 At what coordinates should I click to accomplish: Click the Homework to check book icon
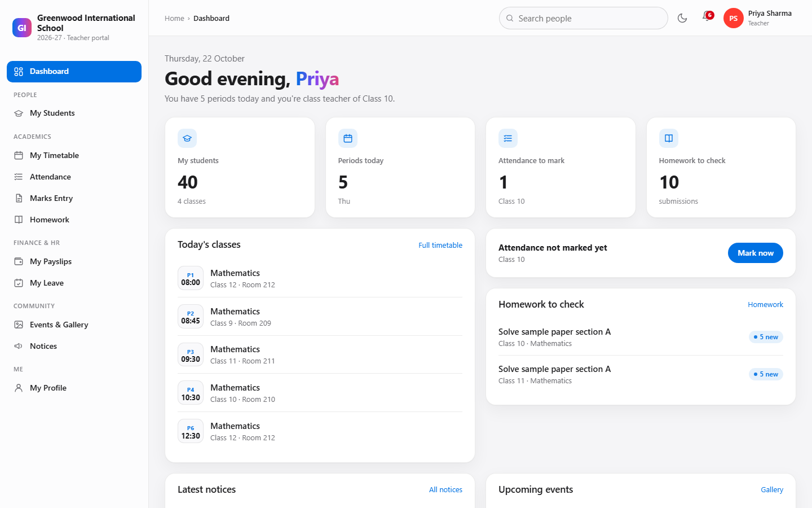[x=669, y=138]
